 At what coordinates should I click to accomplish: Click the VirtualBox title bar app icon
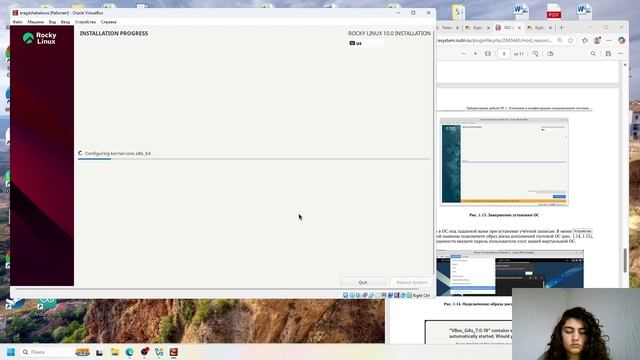click(15, 13)
